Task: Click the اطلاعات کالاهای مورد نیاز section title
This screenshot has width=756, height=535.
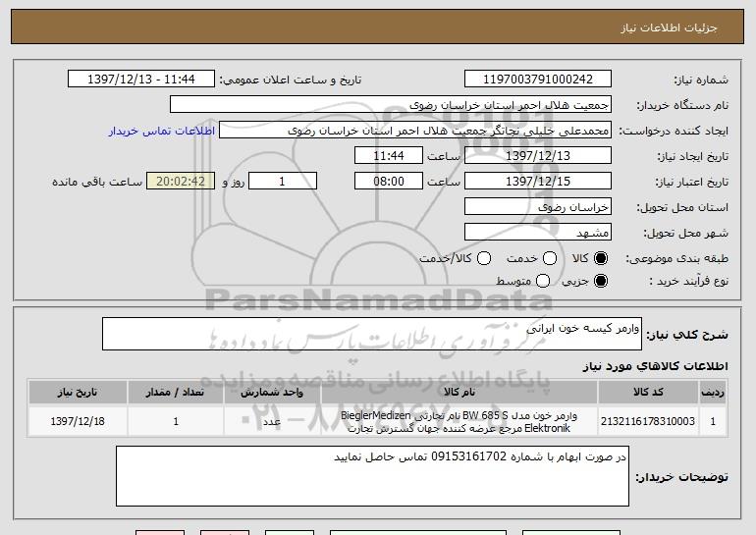Action: [655, 366]
